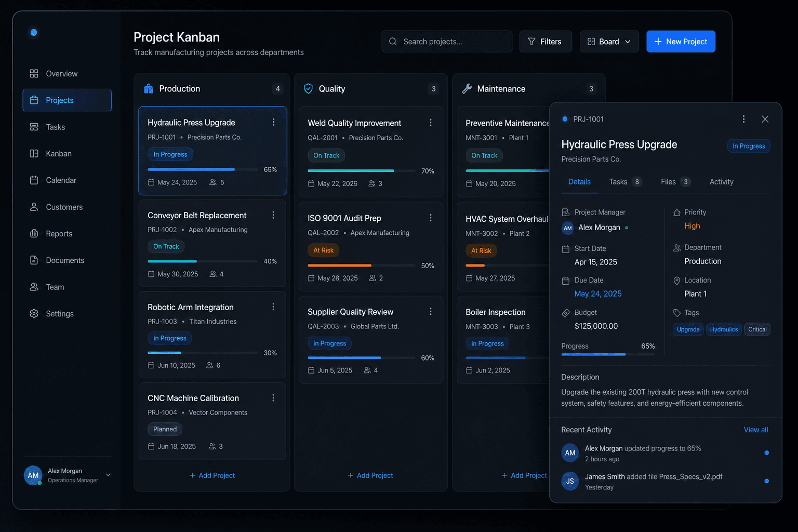Open the Supplier Quality Review card
Viewport: 798px width, 532px height.
(x=371, y=340)
